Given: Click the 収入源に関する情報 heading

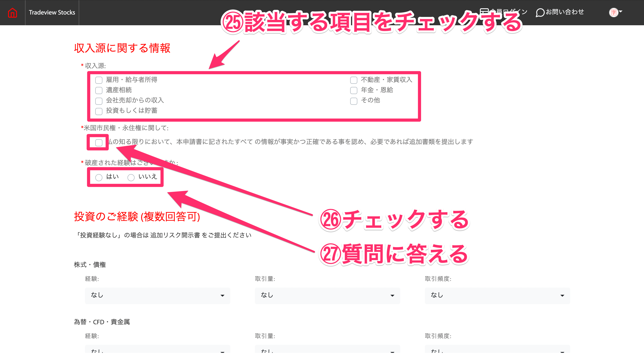Looking at the screenshot, I should pyautogui.click(x=122, y=48).
